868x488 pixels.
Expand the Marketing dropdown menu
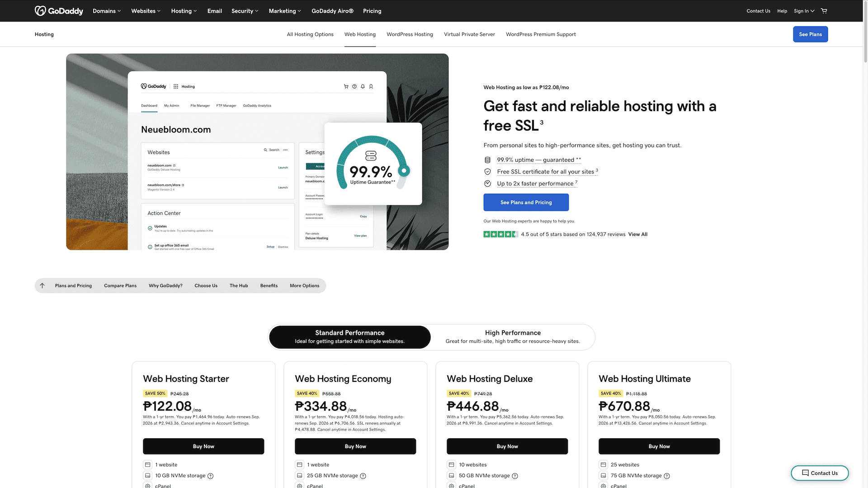point(285,11)
